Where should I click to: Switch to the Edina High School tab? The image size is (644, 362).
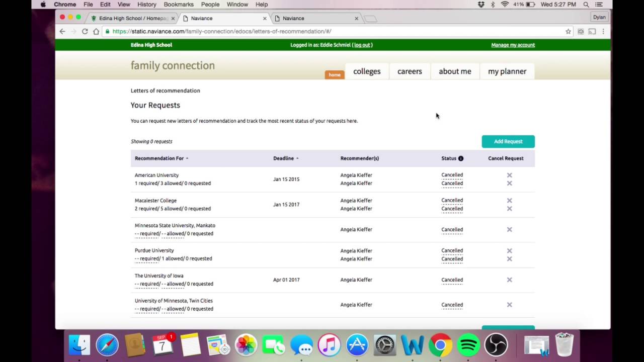tap(132, 18)
